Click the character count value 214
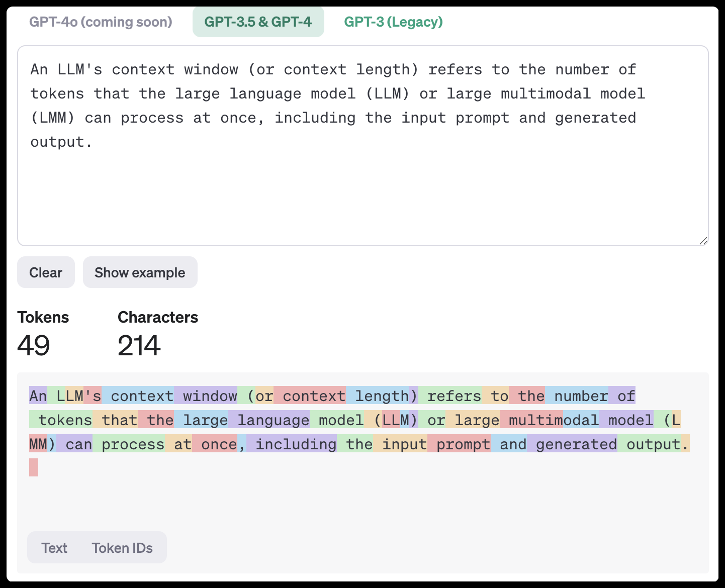725x588 pixels. 139,346
